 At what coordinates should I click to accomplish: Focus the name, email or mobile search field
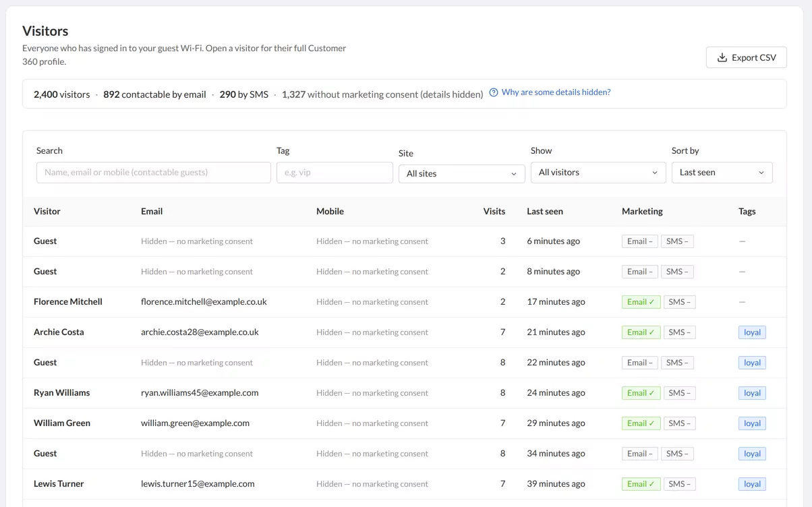coord(154,173)
